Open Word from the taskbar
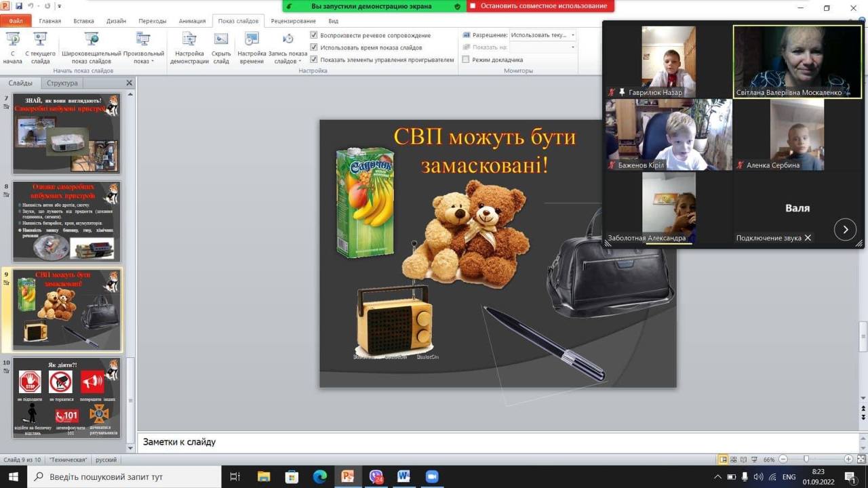 pos(403,476)
